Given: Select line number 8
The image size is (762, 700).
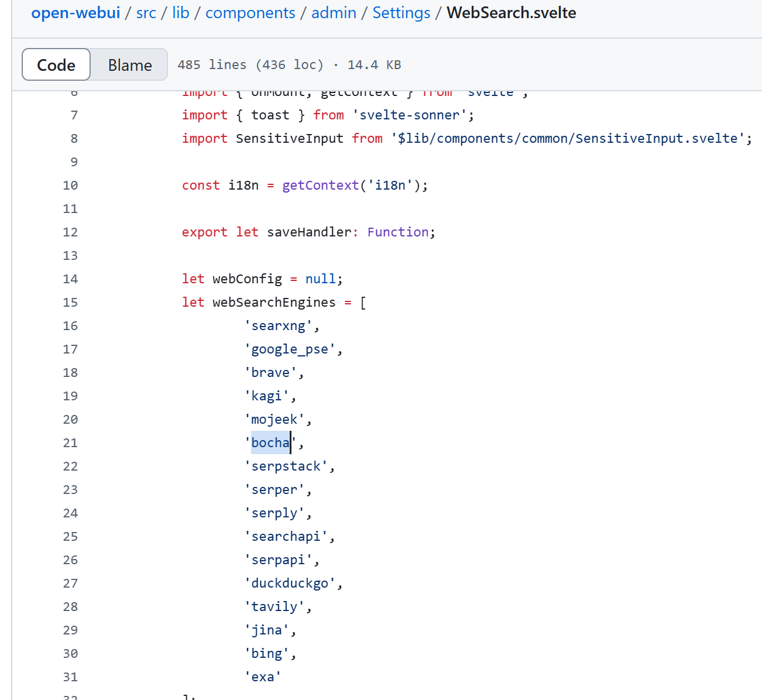Looking at the screenshot, I should pos(74,139).
